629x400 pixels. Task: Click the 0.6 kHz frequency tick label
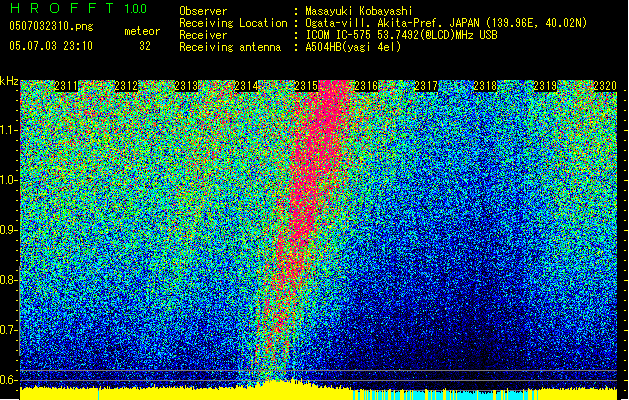point(7,380)
